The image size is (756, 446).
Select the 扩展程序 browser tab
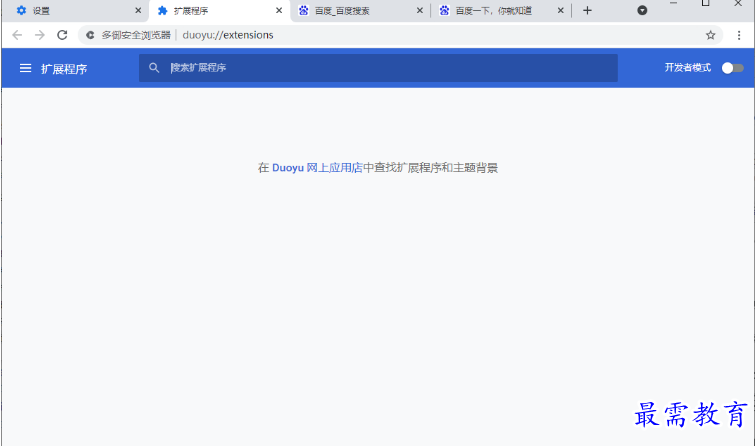[219, 11]
